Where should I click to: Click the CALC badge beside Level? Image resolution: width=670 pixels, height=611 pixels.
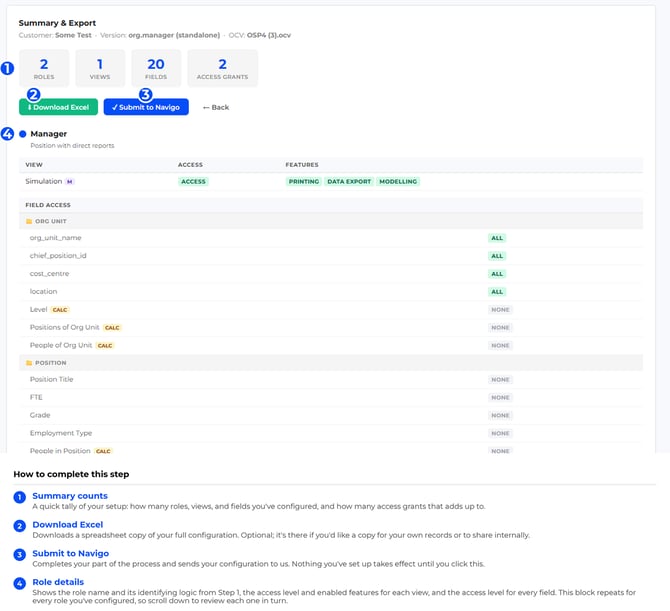pos(60,310)
